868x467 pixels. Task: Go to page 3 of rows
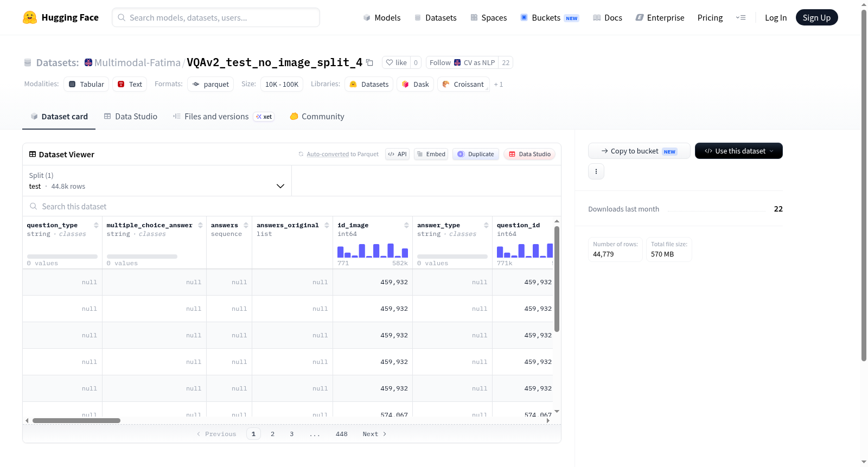point(291,434)
